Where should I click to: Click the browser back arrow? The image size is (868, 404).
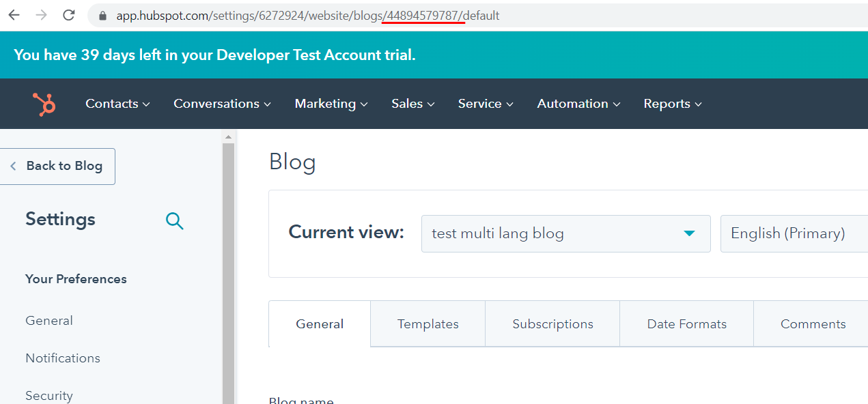[14, 15]
